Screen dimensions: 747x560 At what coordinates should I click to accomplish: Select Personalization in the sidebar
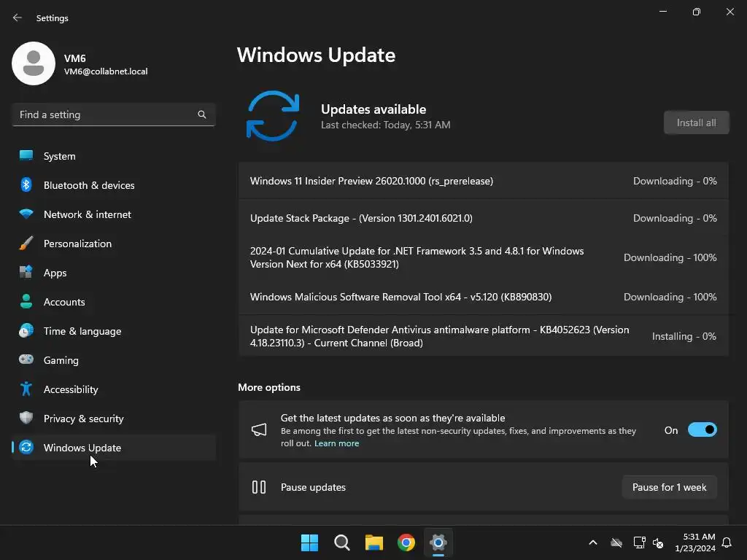click(114, 243)
